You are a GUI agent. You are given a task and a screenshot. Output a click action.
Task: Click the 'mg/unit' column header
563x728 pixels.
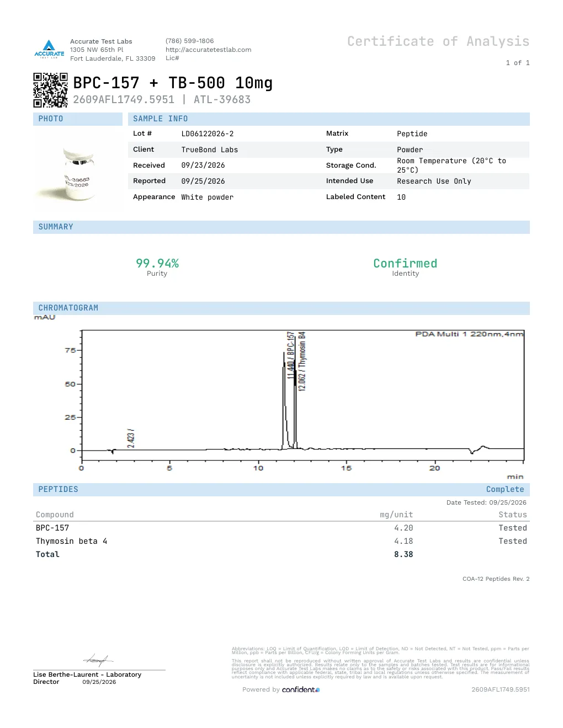coord(396,515)
